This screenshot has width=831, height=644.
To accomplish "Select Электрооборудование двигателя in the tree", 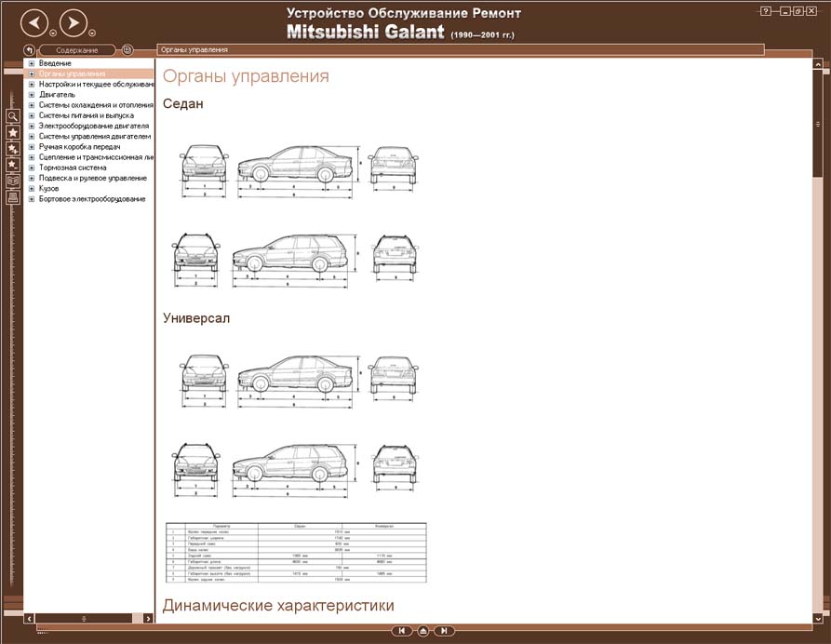I will (94, 127).
